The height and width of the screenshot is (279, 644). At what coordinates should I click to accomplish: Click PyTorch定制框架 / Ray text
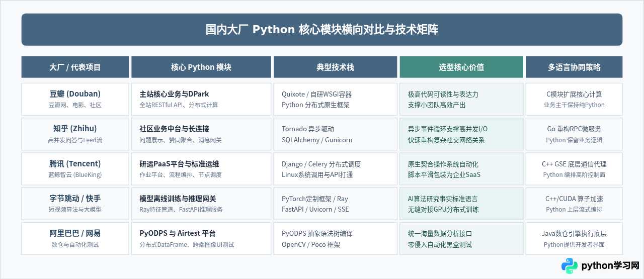coord(315,199)
